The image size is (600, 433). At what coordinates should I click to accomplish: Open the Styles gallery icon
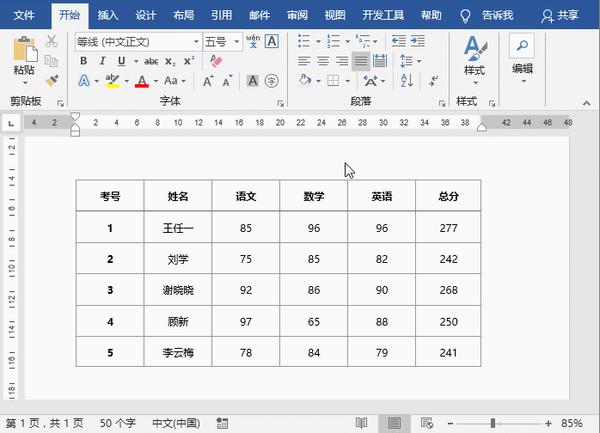coord(475,48)
